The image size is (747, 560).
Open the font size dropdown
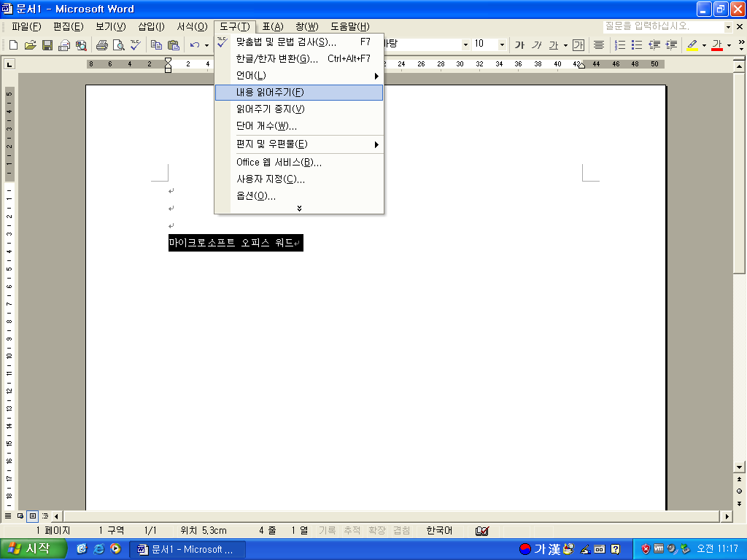coord(502,44)
